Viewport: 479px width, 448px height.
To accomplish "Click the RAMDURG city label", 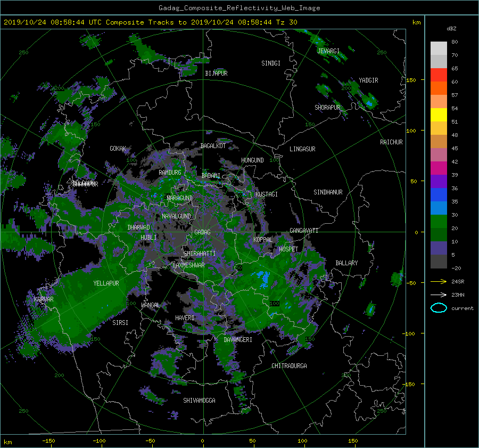I will pyautogui.click(x=170, y=173).
